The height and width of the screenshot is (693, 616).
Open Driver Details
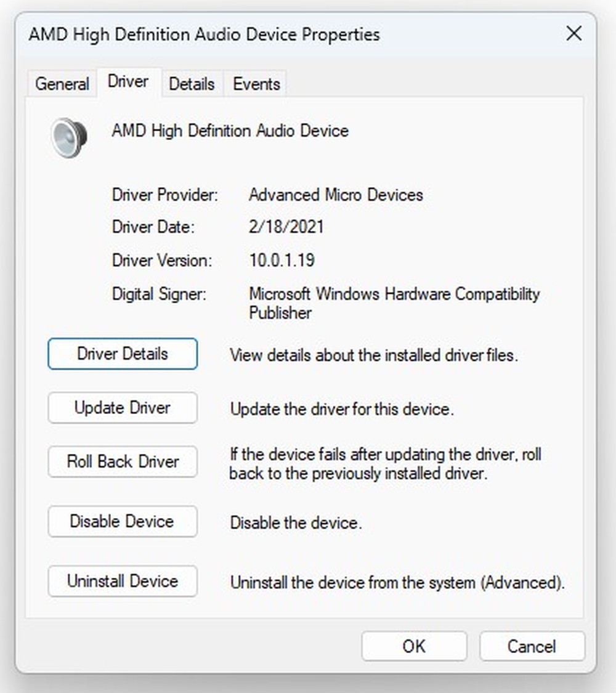click(123, 354)
